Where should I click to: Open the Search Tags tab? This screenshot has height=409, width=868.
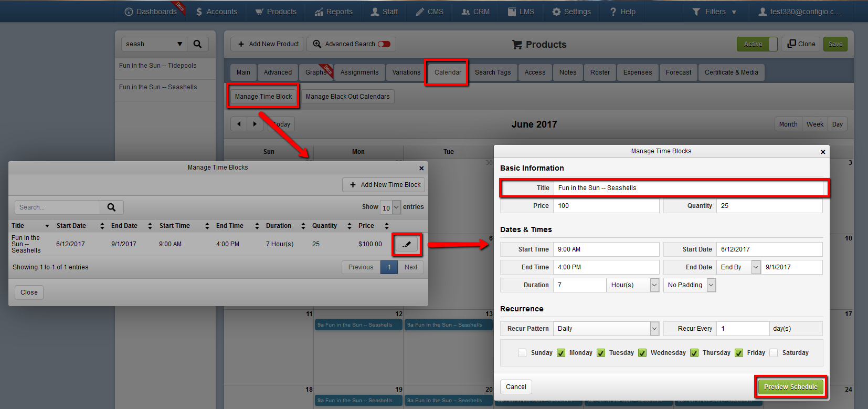tap(493, 72)
